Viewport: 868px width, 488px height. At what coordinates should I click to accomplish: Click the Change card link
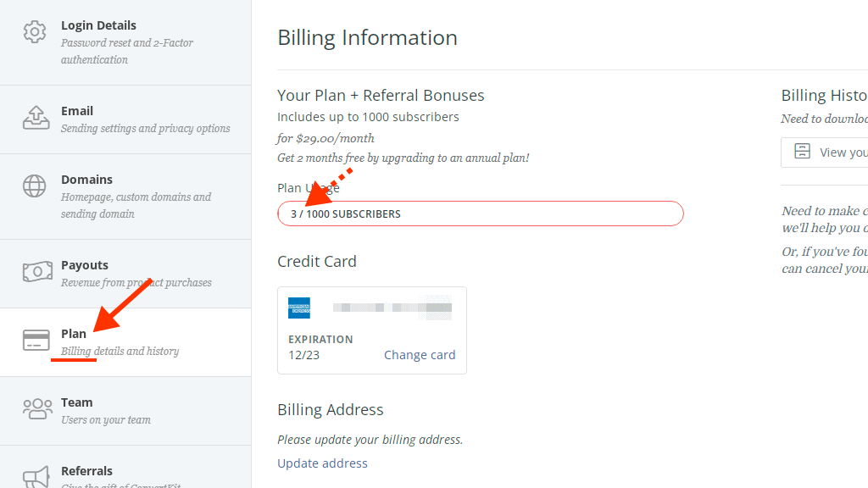pos(420,355)
